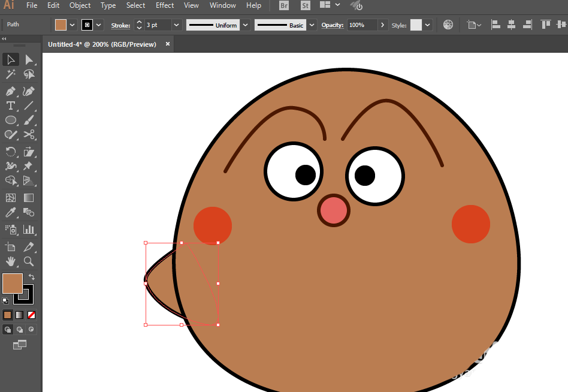Click the Recolor Artwork wheel icon

pos(448,25)
